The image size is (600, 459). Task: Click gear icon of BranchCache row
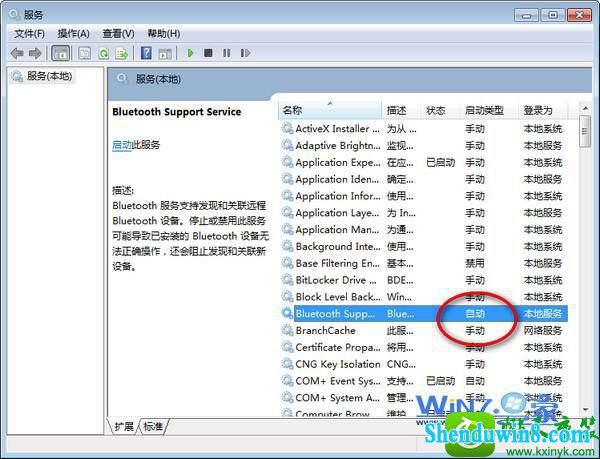coord(287,330)
